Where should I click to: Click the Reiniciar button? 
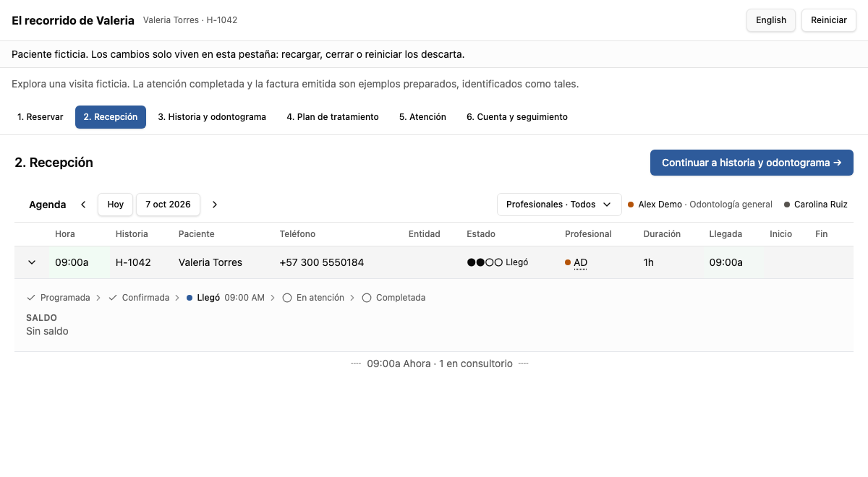click(829, 20)
